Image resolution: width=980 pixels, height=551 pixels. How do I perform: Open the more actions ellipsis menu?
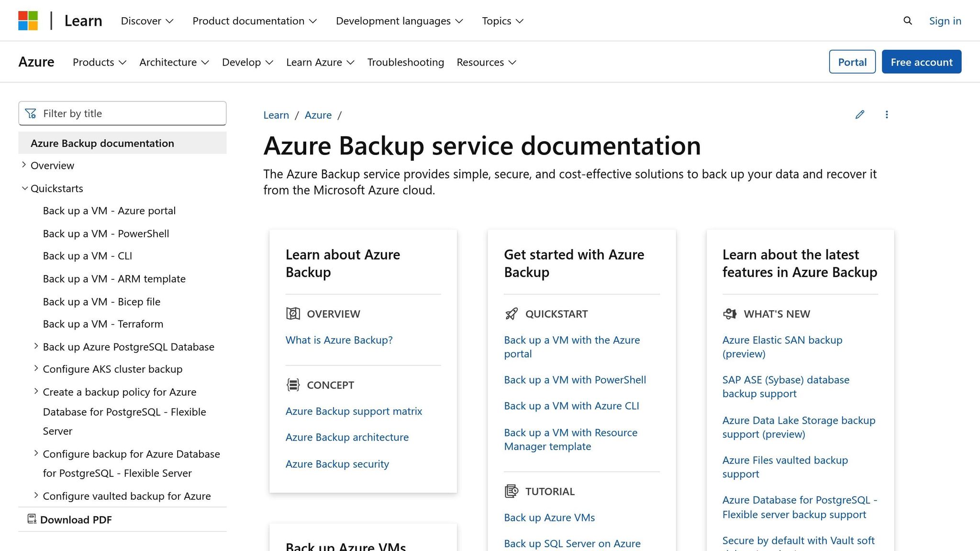coord(887,114)
